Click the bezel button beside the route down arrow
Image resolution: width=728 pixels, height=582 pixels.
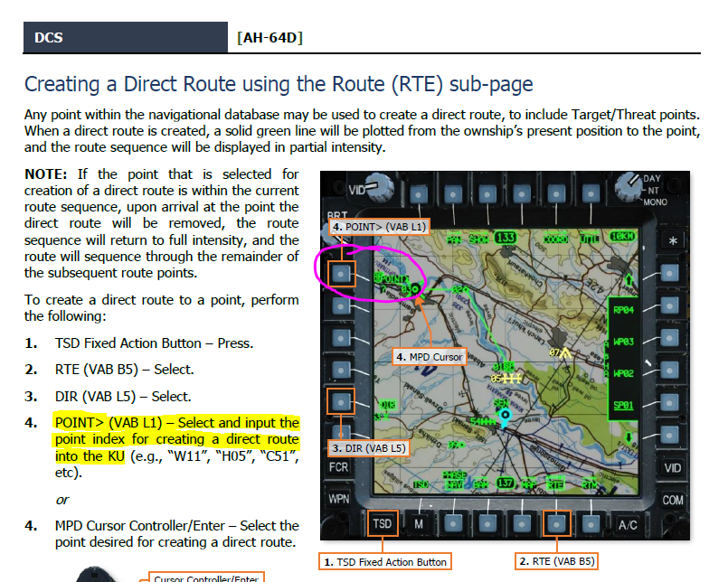coord(669,435)
